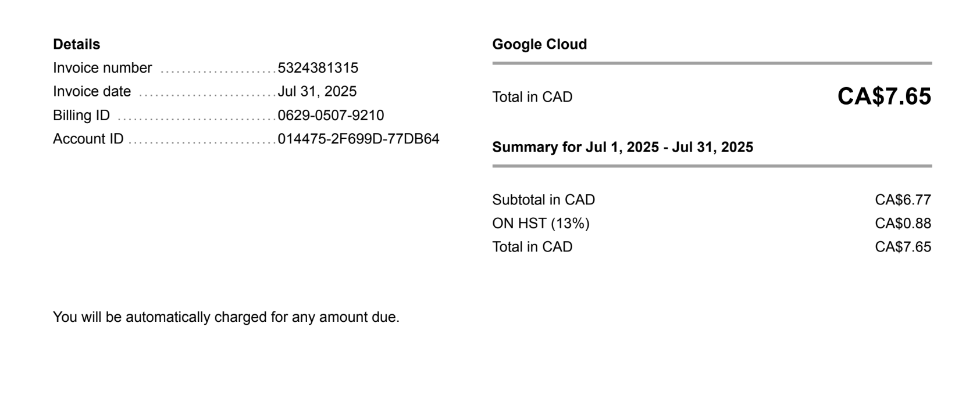Select the account ID 014475-2F699D-77DB64
This screenshot has width=980, height=420.
pos(358,139)
